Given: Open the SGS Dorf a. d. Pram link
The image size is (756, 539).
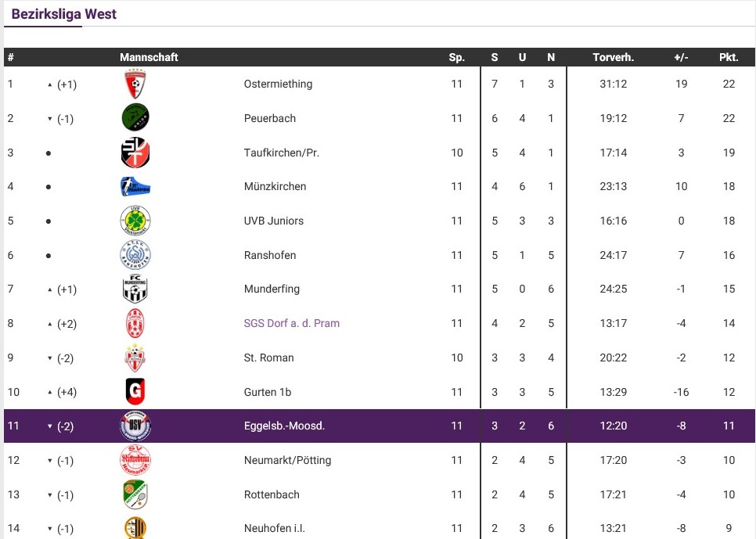Looking at the screenshot, I should tap(291, 323).
